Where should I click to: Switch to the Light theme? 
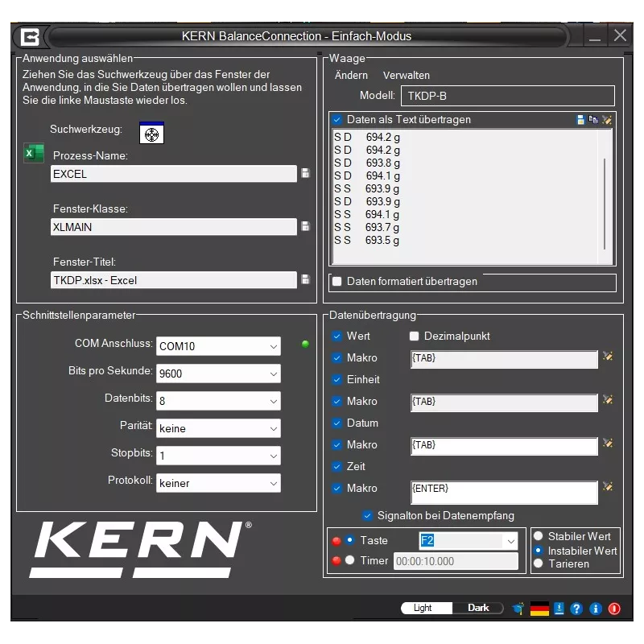click(x=425, y=607)
